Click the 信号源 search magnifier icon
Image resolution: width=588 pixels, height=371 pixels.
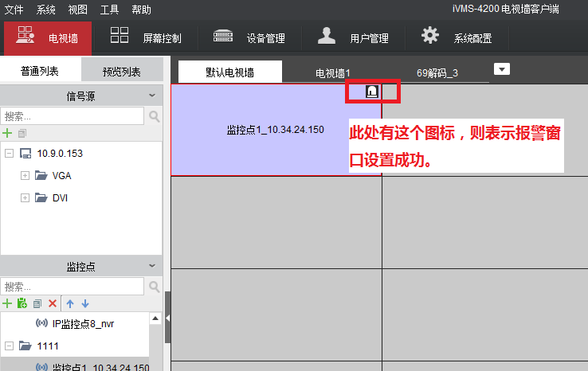pyautogui.click(x=154, y=116)
